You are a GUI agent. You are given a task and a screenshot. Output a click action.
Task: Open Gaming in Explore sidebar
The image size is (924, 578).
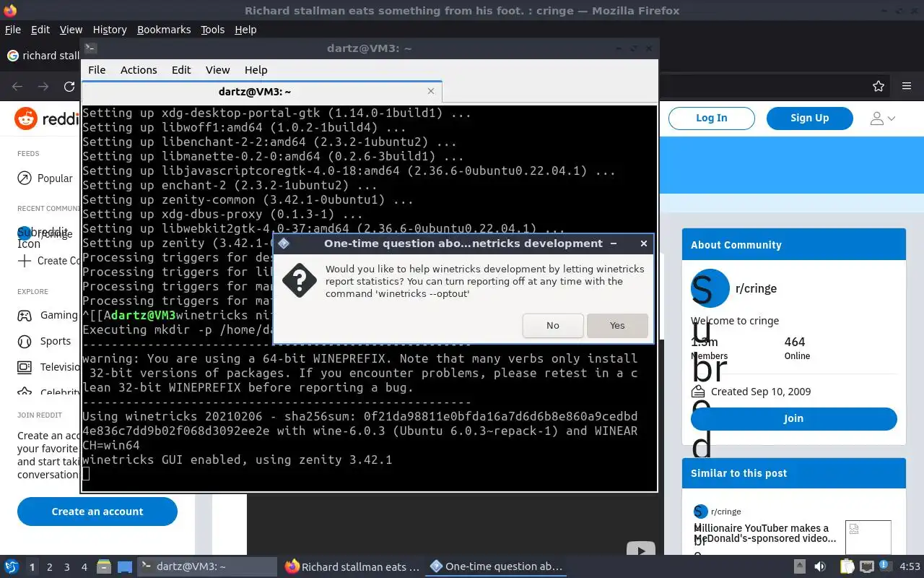pos(48,315)
